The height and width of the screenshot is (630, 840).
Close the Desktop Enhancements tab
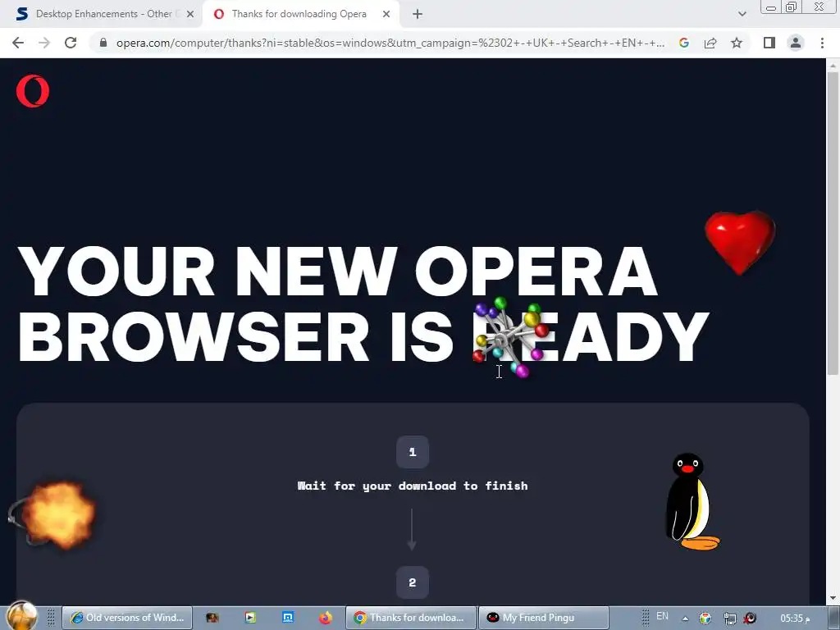point(190,15)
